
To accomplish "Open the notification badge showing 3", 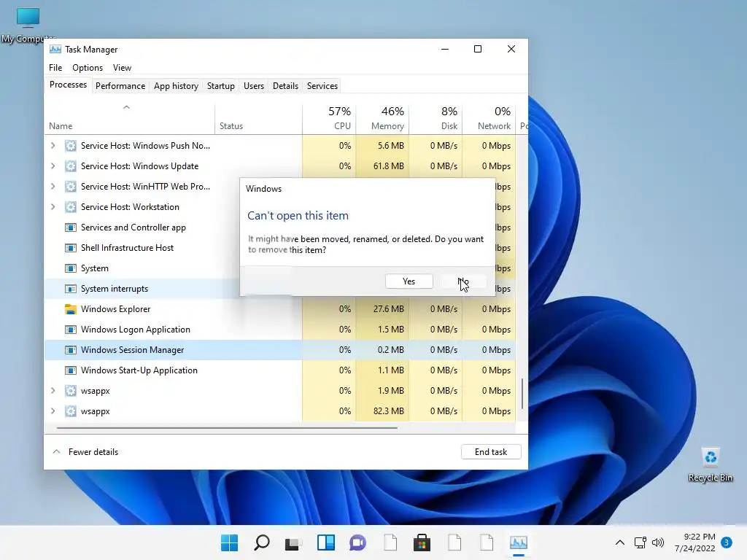I will point(727,542).
